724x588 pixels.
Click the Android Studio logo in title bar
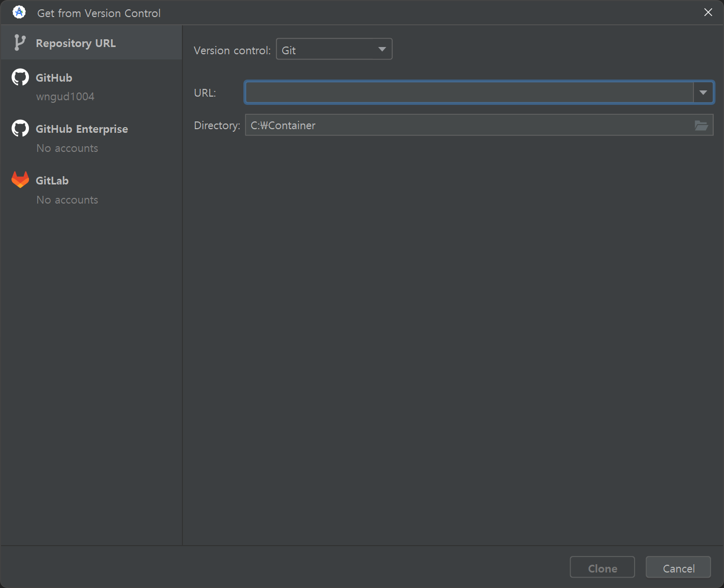[x=19, y=12]
